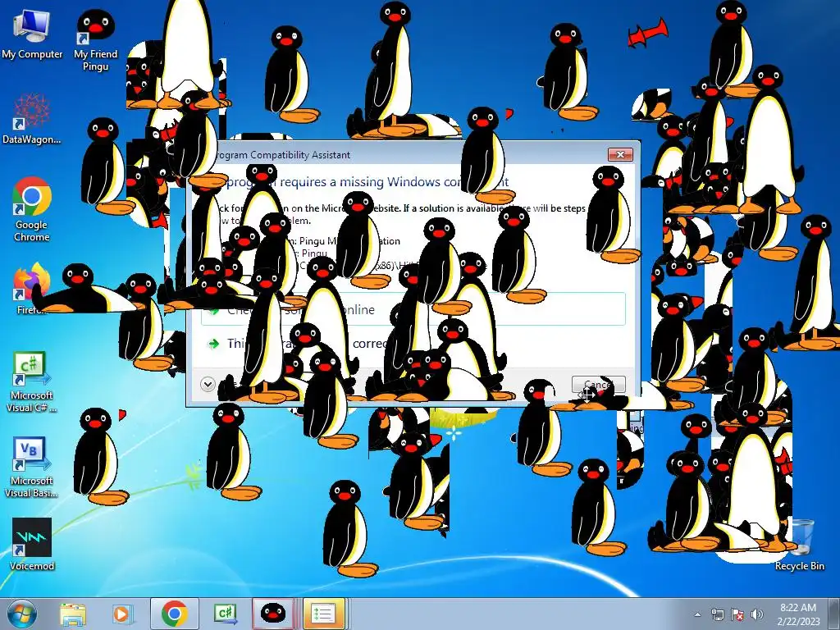Switch to Chrome in taskbar
840x630 pixels.
click(x=174, y=614)
